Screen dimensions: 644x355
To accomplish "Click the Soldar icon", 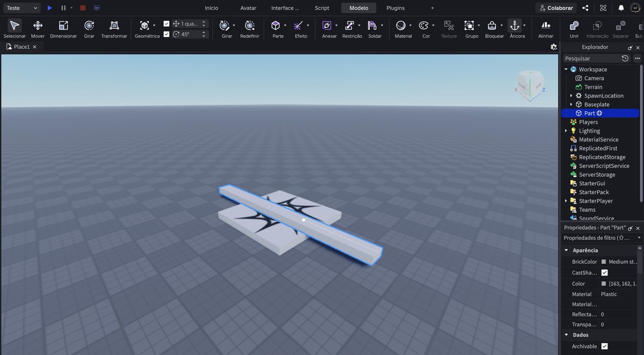I will (x=372, y=25).
